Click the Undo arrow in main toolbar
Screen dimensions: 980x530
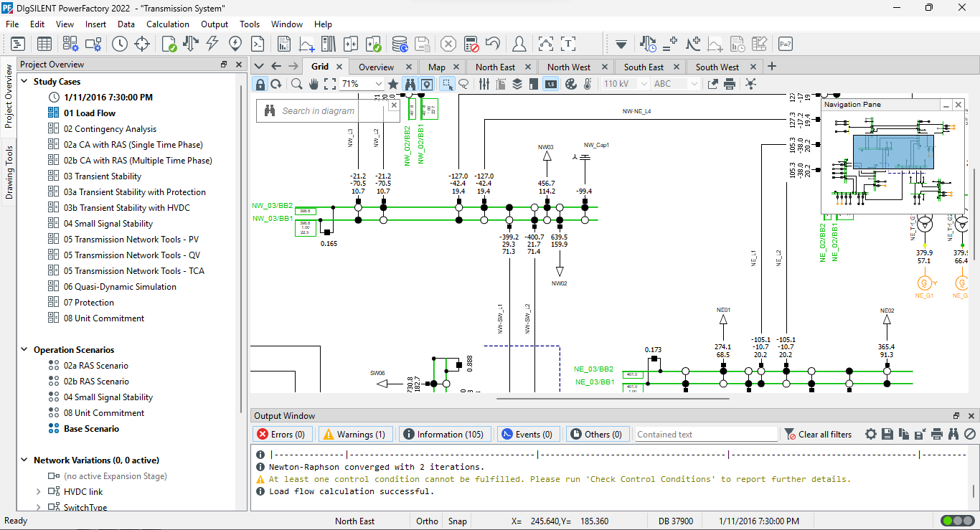pos(493,44)
